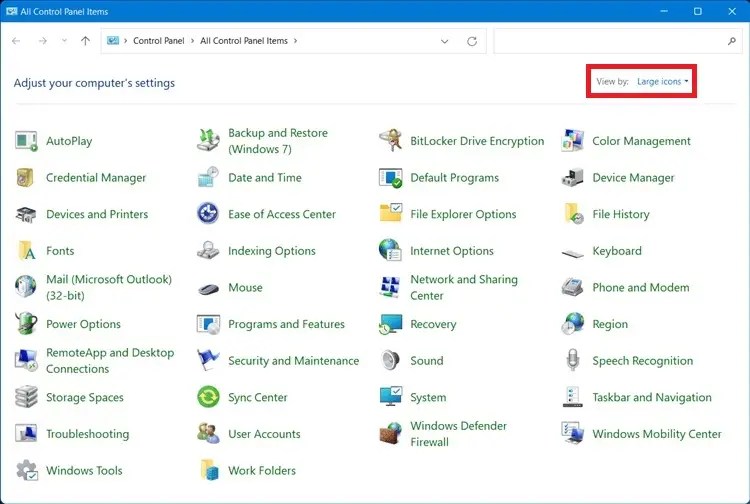Click the Security and Maintenance flag icon
Screen dimensions: 750x504
[x=208, y=360]
